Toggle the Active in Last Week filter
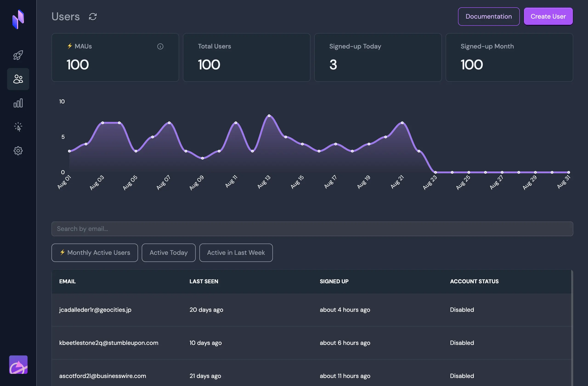Image resolution: width=588 pixels, height=386 pixels. click(x=236, y=253)
